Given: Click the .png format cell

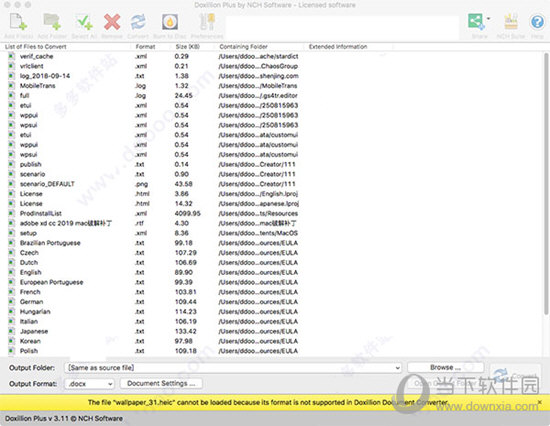Looking at the screenshot, I should point(141,184).
